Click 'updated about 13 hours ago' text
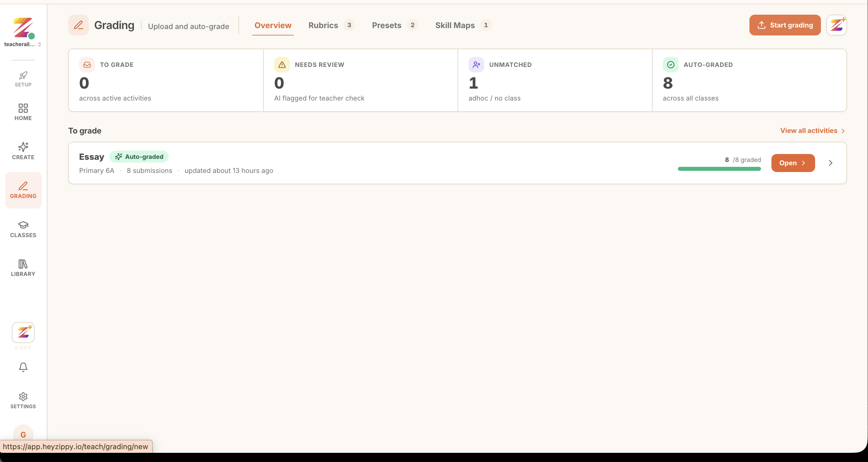Image resolution: width=868 pixels, height=462 pixels. click(229, 171)
